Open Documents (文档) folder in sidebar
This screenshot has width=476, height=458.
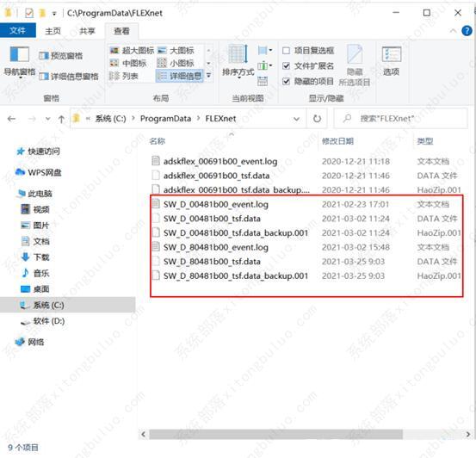[35, 241]
